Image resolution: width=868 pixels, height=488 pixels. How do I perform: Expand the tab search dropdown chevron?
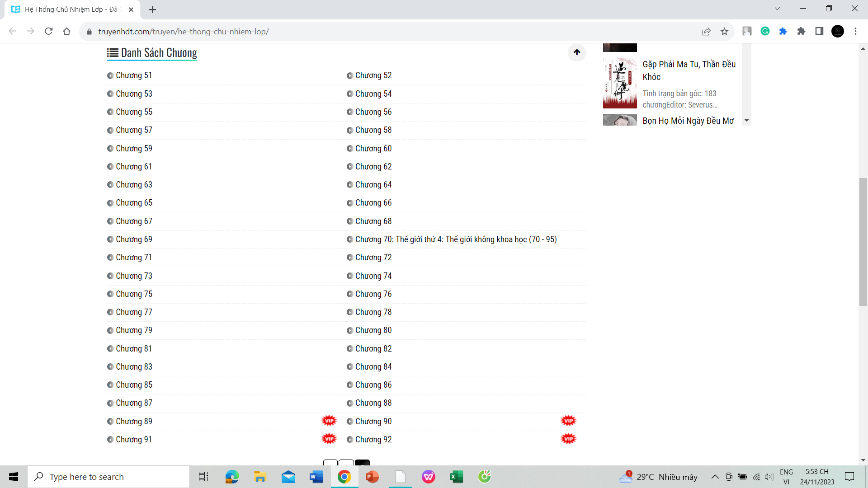(777, 9)
